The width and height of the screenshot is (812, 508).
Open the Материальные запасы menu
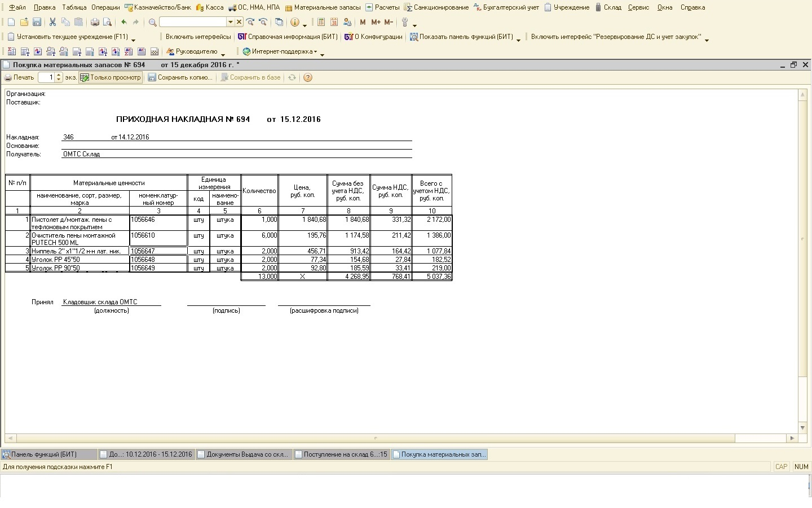pyautogui.click(x=323, y=7)
